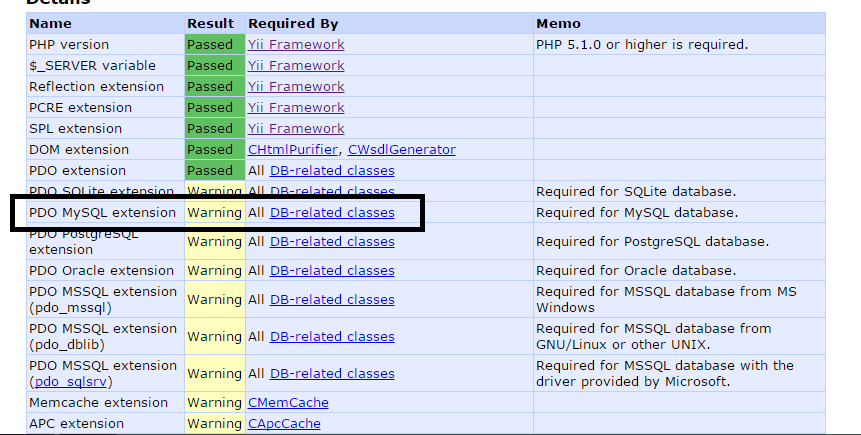Click Passed result for PCRE extension
Viewport: 861px width, 435px height.
[x=215, y=107]
